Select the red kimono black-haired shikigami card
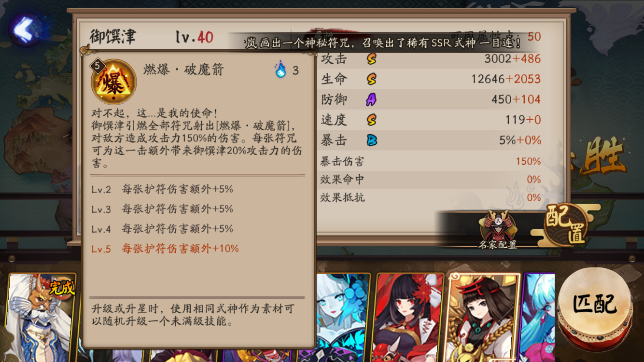644x362 pixels. (410, 318)
